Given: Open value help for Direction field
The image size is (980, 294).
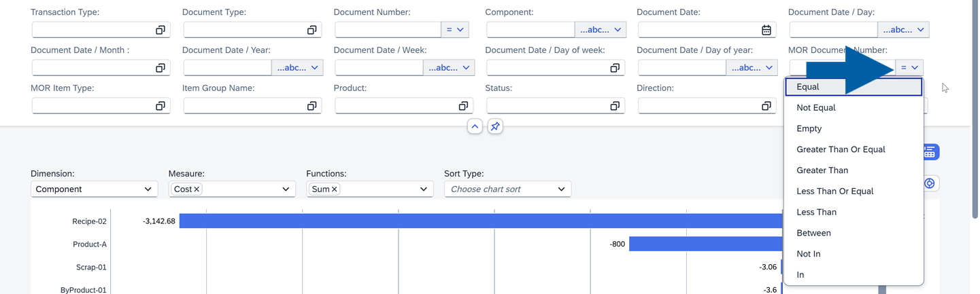Looking at the screenshot, I should (x=766, y=106).
